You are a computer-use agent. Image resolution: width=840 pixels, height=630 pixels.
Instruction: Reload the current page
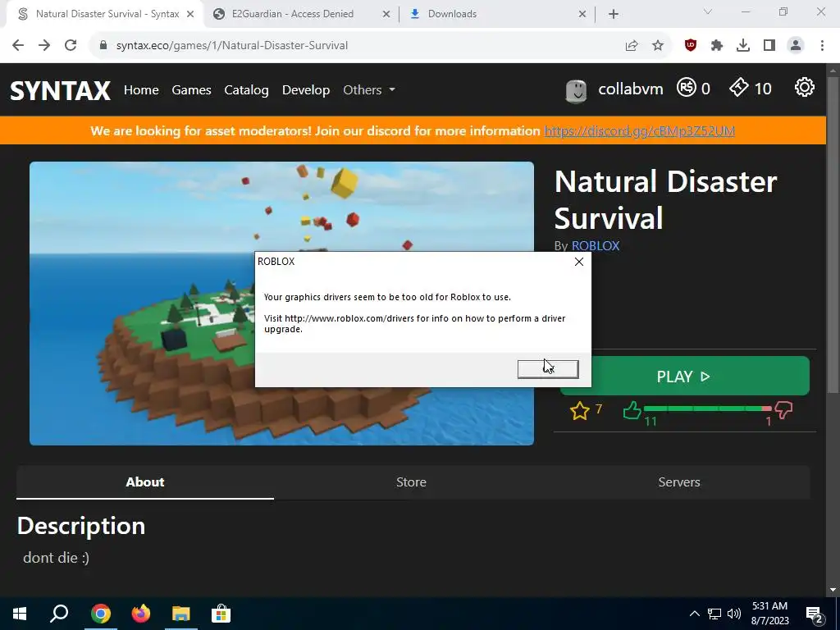click(x=71, y=46)
